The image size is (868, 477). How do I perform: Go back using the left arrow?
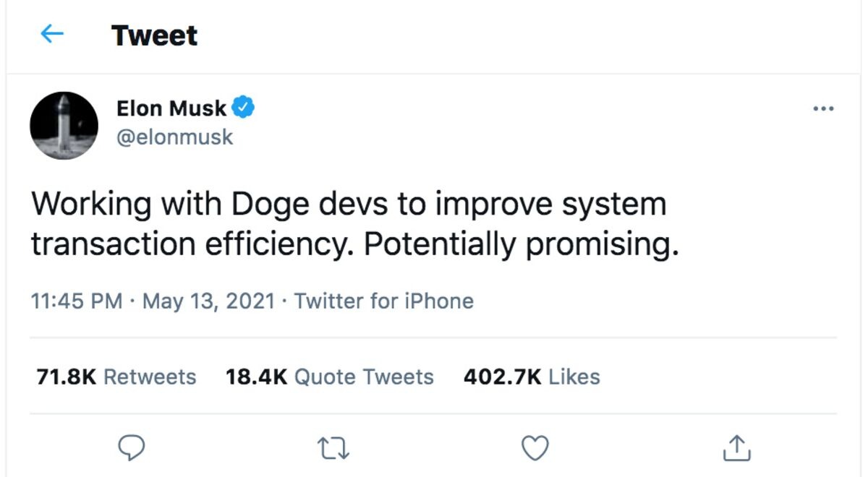(x=53, y=34)
